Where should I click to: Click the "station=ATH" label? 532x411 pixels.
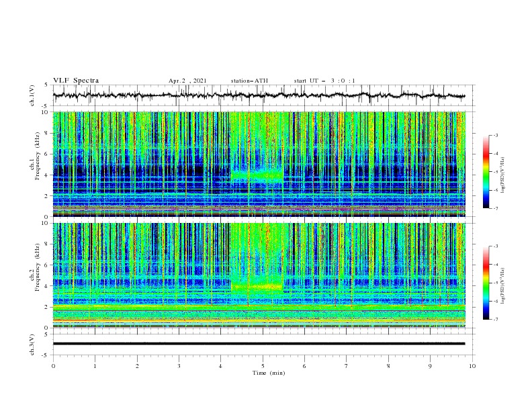pyautogui.click(x=249, y=81)
